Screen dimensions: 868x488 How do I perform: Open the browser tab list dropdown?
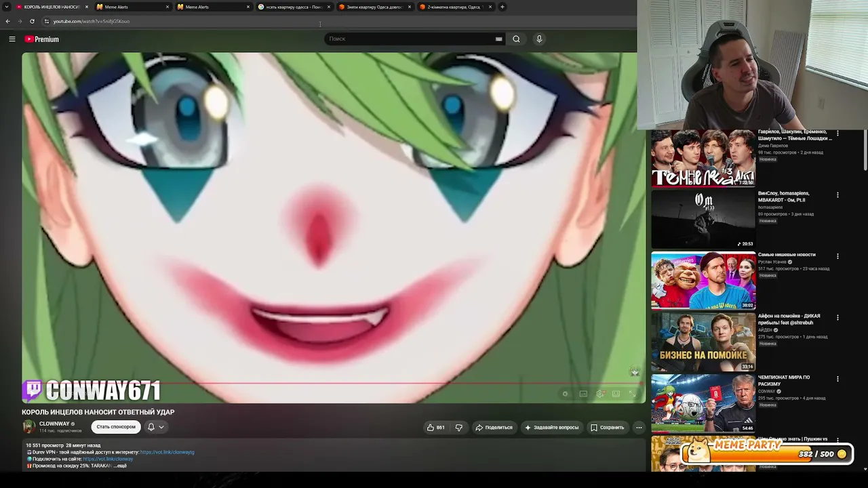coord(7,7)
